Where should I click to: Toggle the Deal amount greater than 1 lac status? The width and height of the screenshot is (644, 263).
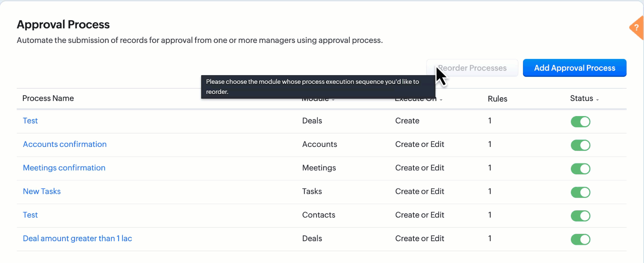coord(580,239)
